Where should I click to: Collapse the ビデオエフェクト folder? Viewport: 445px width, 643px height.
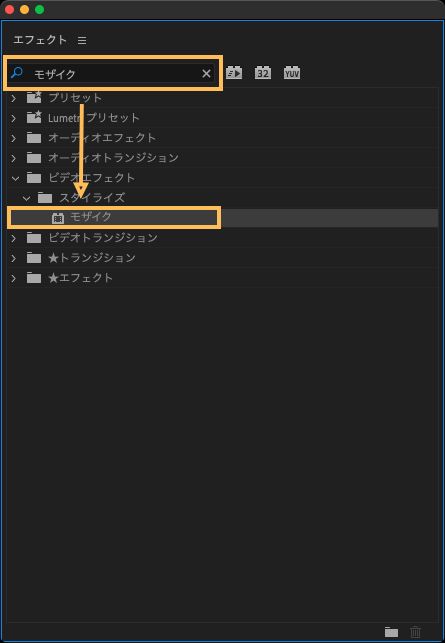15,178
